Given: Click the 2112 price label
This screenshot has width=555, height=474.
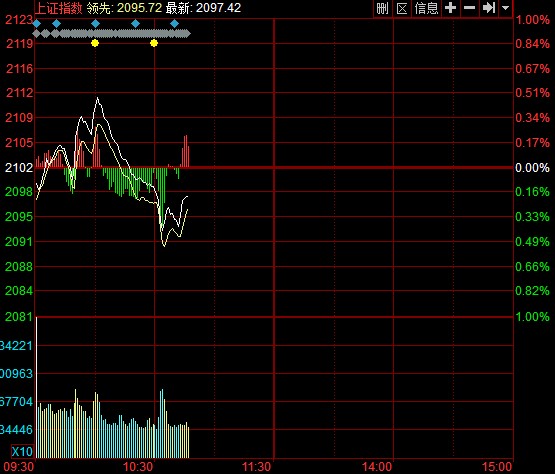Looking at the screenshot, I should point(19,93).
